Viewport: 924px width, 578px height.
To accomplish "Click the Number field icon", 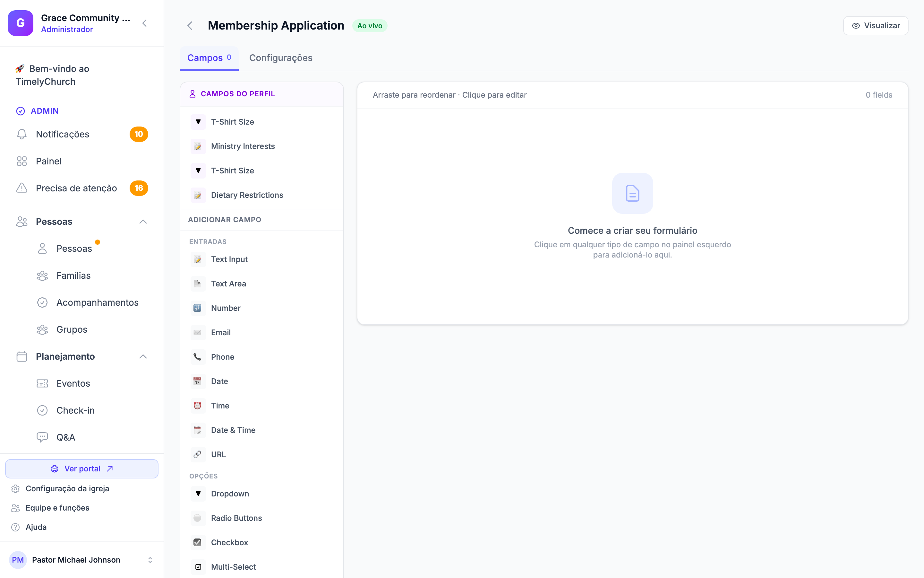I will coord(198,308).
